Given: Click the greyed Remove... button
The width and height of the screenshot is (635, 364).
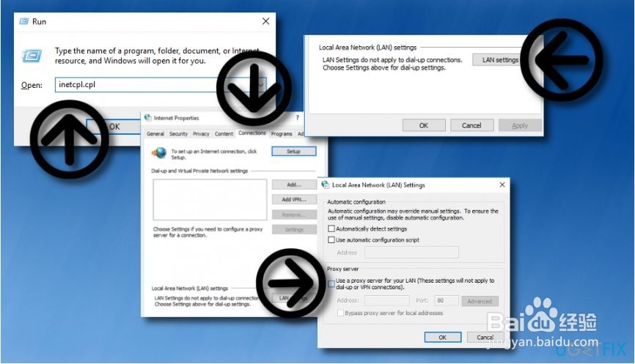Looking at the screenshot, I should [294, 215].
